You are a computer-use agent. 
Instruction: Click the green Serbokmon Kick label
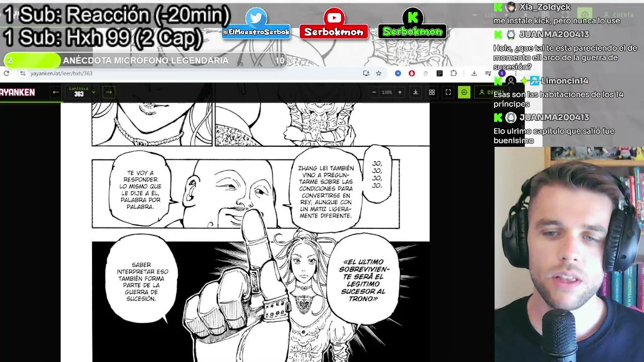413,32
